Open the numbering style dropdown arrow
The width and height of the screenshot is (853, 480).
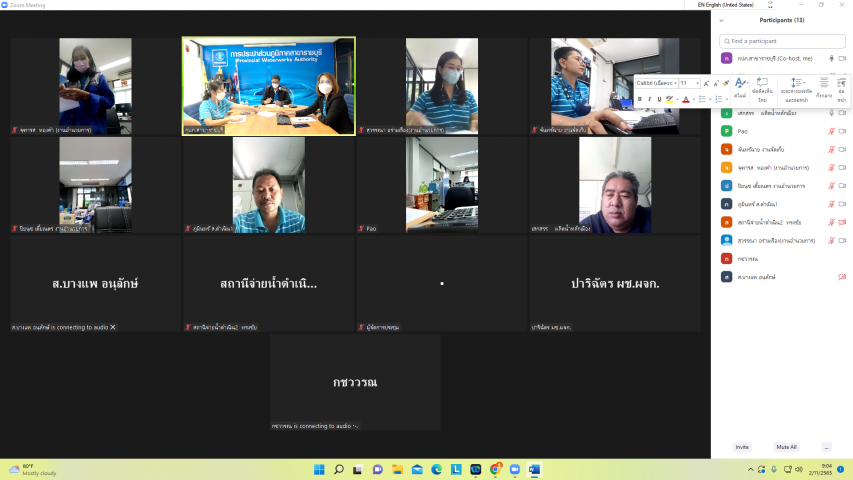pos(727,99)
